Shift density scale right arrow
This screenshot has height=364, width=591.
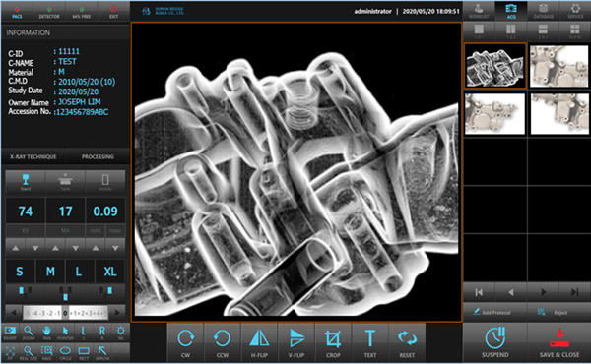pyautogui.click(x=117, y=313)
